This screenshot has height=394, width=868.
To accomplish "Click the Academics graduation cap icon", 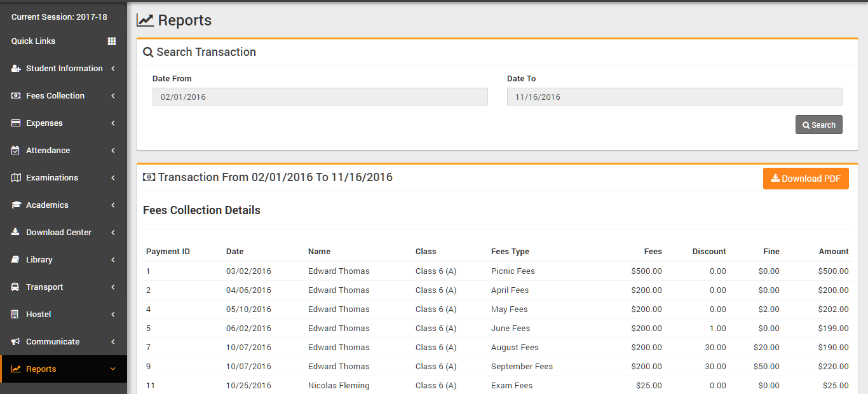I will coord(16,205).
